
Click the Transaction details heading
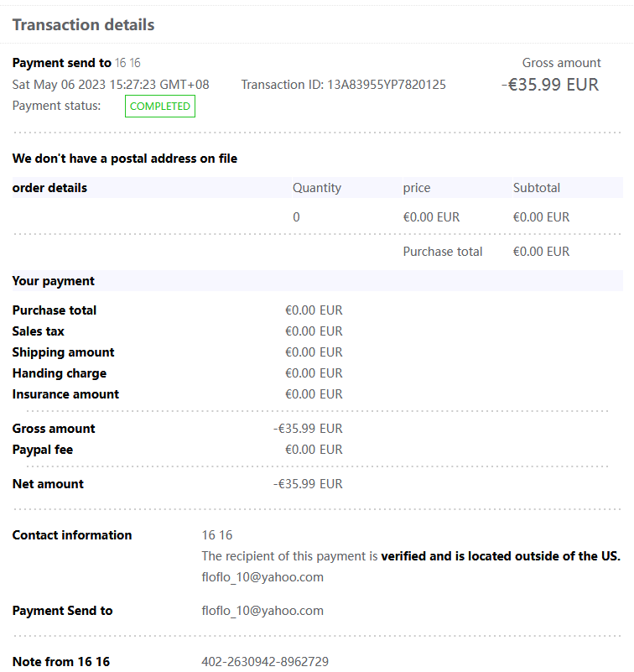[83, 24]
